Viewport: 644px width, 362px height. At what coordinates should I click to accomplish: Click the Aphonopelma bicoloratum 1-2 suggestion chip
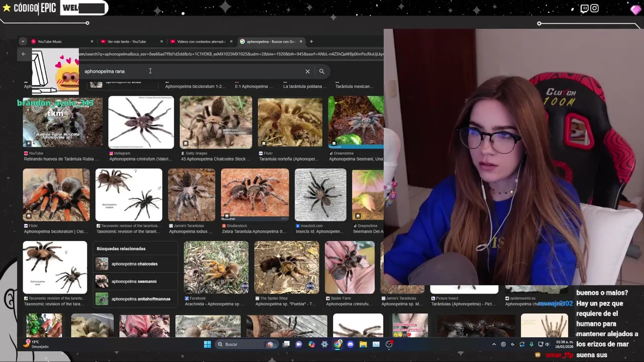pyautogui.click(x=195, y=86)
